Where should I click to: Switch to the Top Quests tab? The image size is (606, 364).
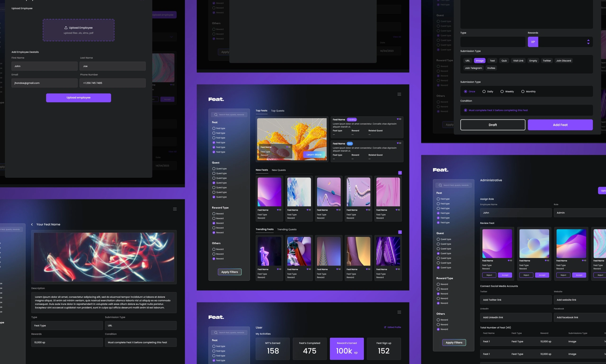pyautogui.click(x=277, y=111)
